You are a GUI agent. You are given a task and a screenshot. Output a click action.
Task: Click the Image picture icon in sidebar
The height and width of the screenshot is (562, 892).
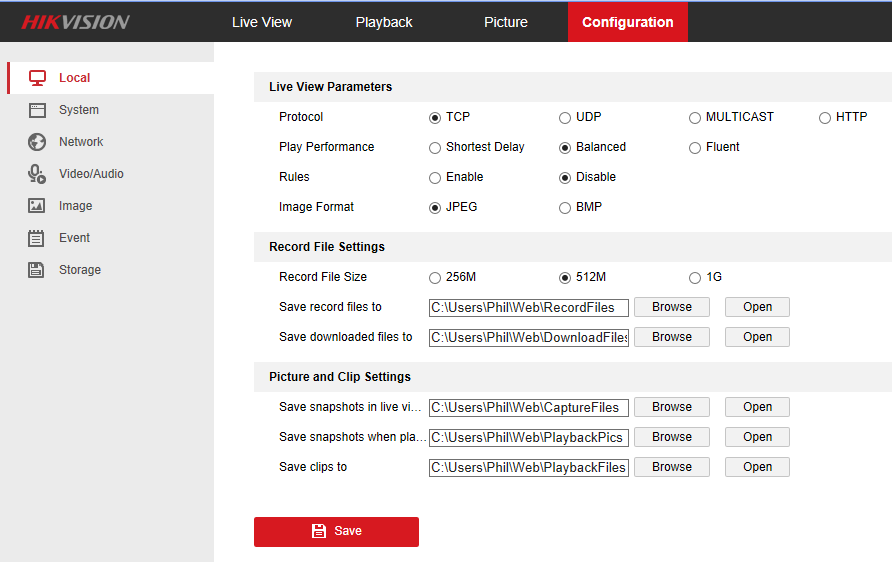point(37,206)
